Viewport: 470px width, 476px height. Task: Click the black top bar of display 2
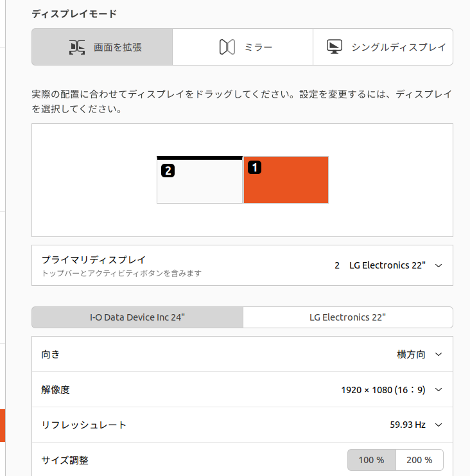click(200, 158)
